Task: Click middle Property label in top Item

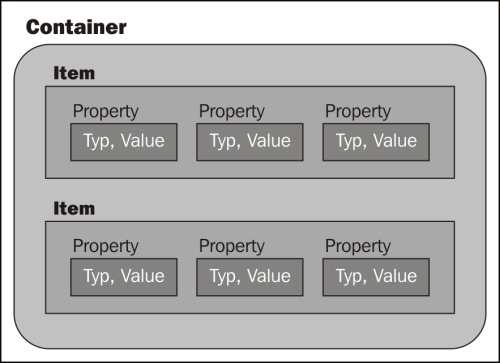Action: click(232, 112)
